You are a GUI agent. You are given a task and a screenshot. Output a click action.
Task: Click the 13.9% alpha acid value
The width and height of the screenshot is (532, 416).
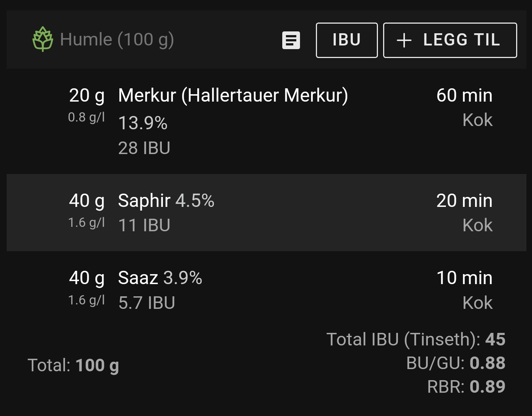(143, 123)
